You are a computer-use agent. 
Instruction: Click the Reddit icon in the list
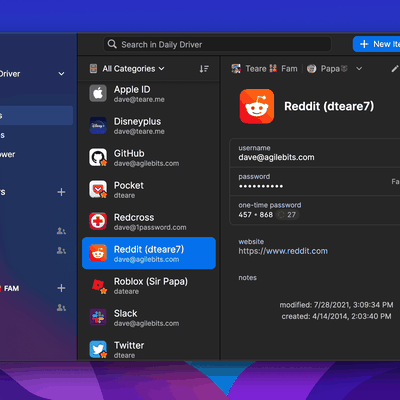tap(98, 253)
